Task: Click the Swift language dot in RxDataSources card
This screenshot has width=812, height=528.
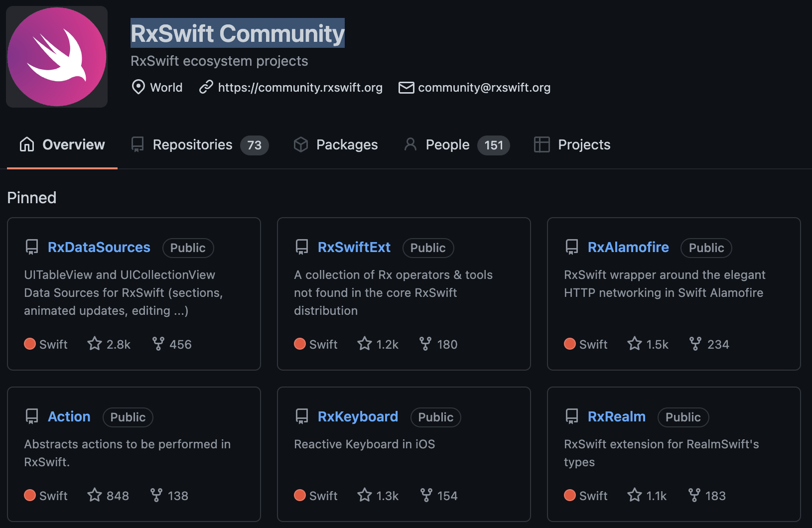Action: (x=30, y=344)
